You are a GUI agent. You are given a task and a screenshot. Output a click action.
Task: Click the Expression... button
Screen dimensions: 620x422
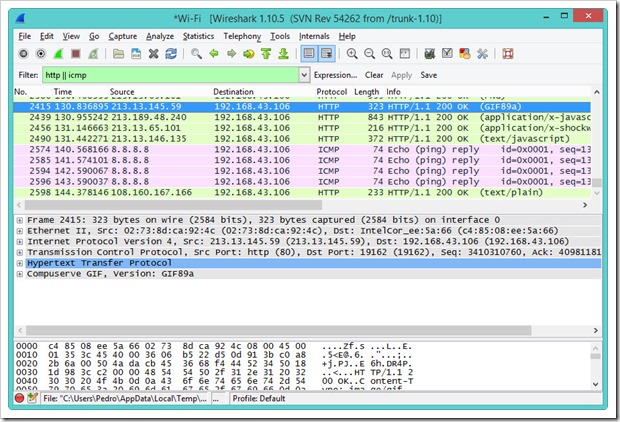[335, 75]
